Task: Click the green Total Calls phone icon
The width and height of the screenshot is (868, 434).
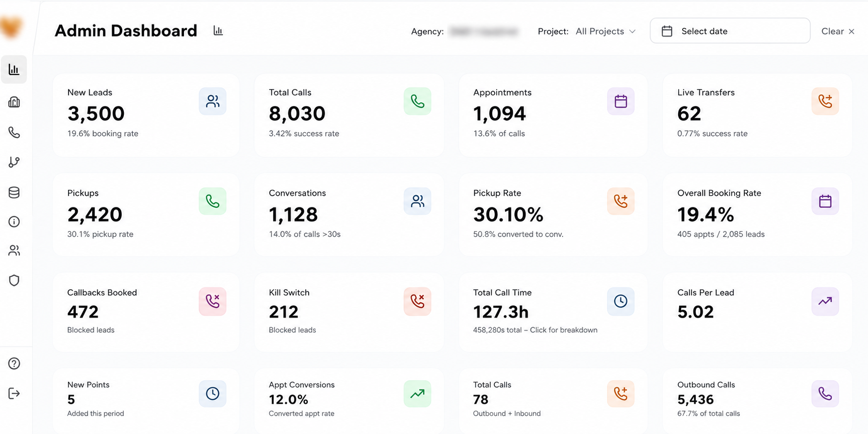Action: 417,101
